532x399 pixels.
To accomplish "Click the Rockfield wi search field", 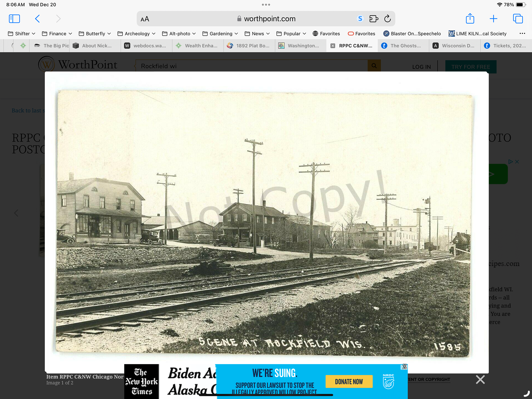I will 252,66.
